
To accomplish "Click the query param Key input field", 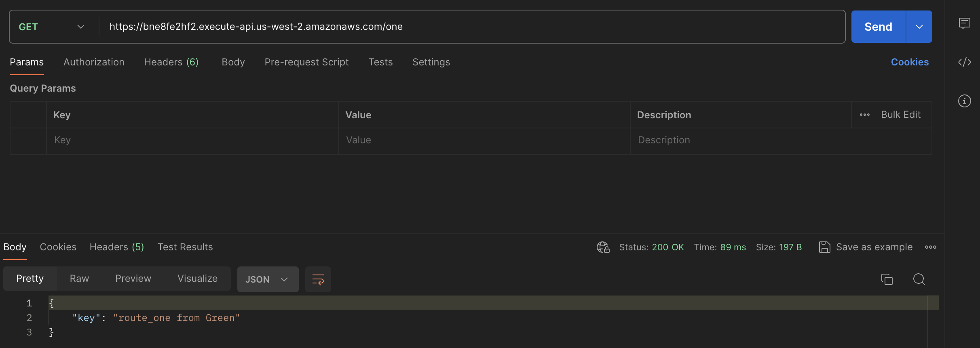I will tap(192, 140).
